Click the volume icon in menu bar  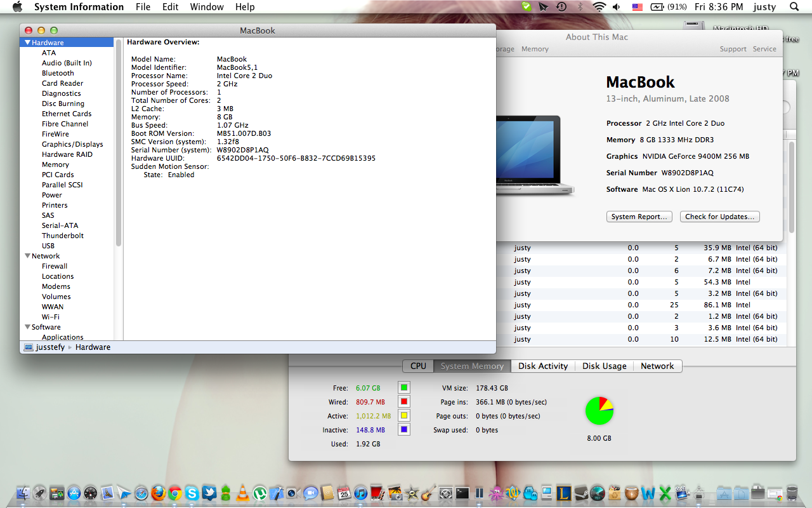coord(617,7)
